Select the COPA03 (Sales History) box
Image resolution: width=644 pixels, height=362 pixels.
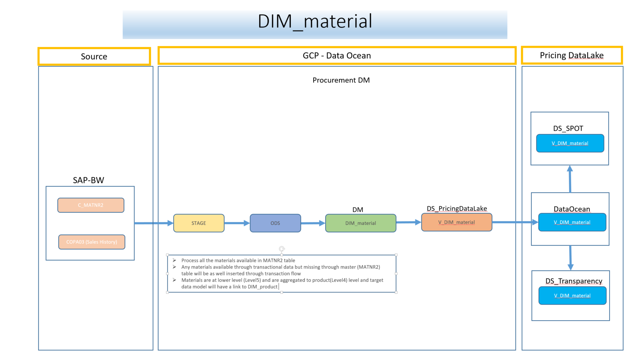click(x=92, y=242)
